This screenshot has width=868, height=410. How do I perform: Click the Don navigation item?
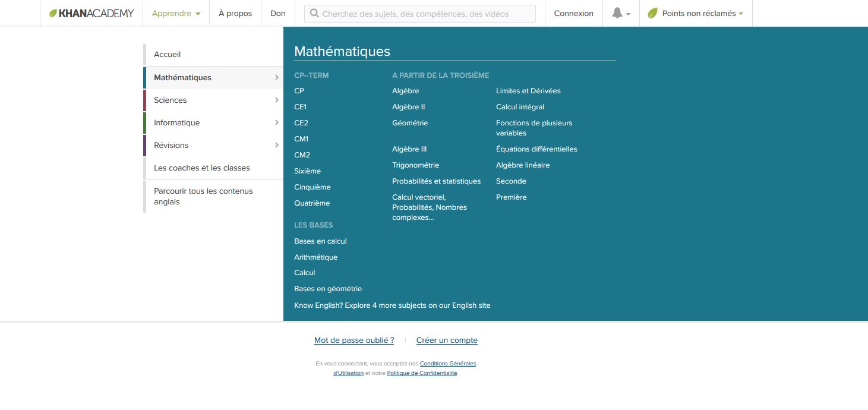[277, 13]
